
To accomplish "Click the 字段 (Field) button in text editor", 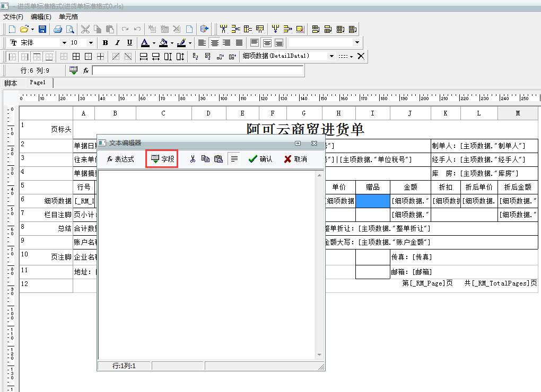I will pos(162,159).
